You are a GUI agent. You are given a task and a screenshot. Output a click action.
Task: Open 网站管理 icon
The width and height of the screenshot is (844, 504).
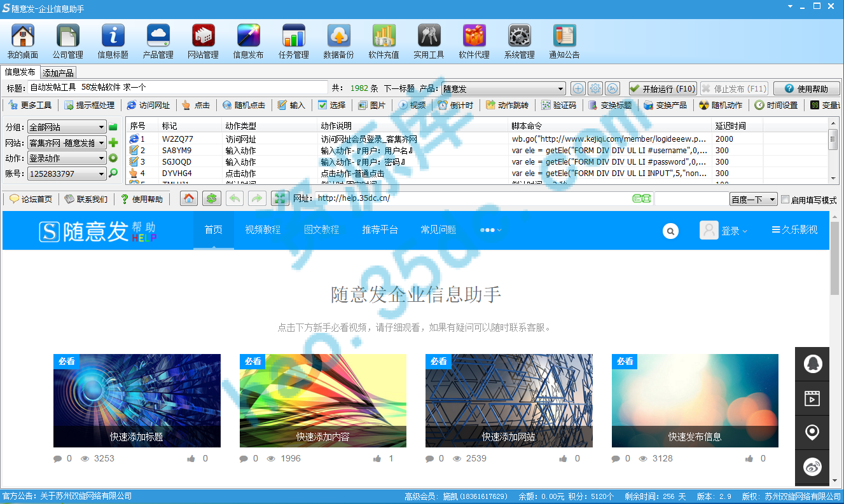tap(203, 41)
